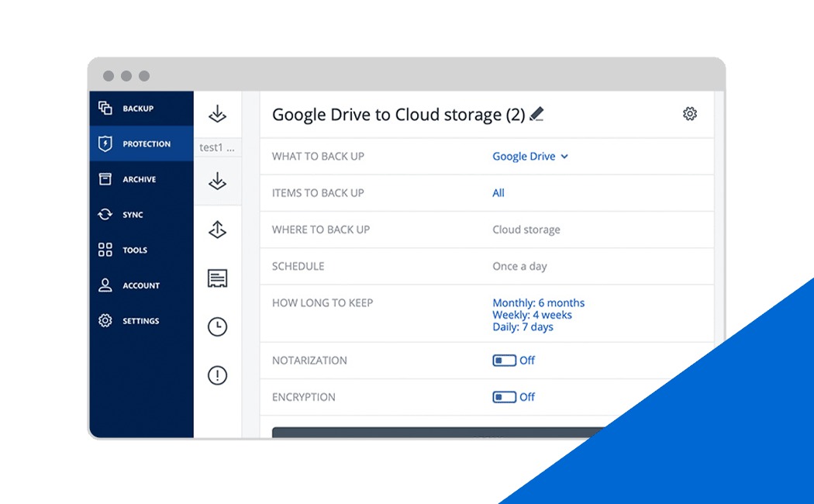
Task: Click the 'Once a day' schedule value
Action: tap(519, 266)
